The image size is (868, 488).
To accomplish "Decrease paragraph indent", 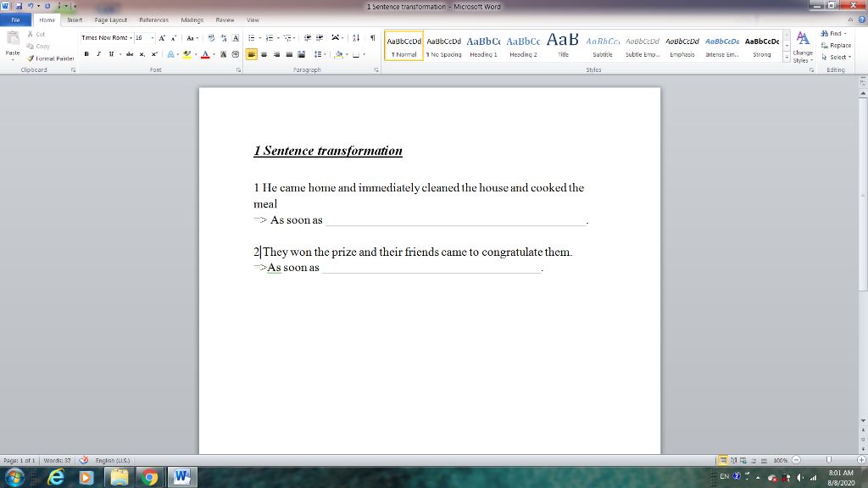I will coord(307,38).
